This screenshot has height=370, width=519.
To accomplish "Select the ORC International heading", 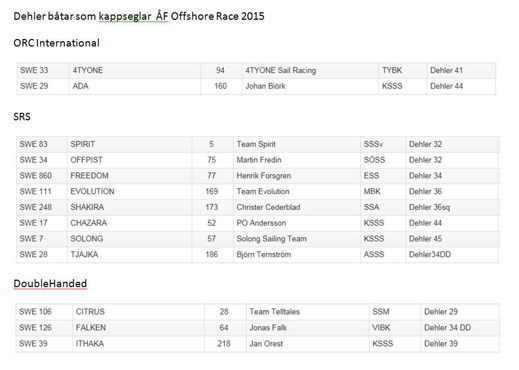I will pos(56,43).
